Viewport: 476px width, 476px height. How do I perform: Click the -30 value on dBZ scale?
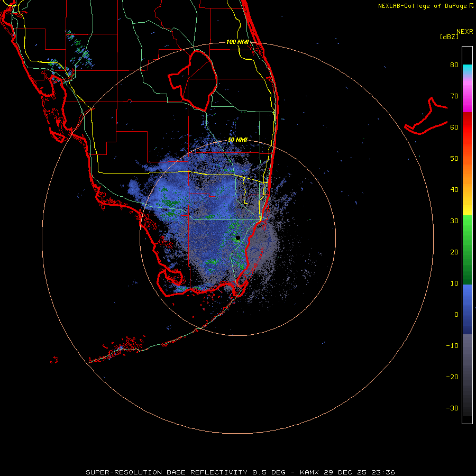coord(452,408)
